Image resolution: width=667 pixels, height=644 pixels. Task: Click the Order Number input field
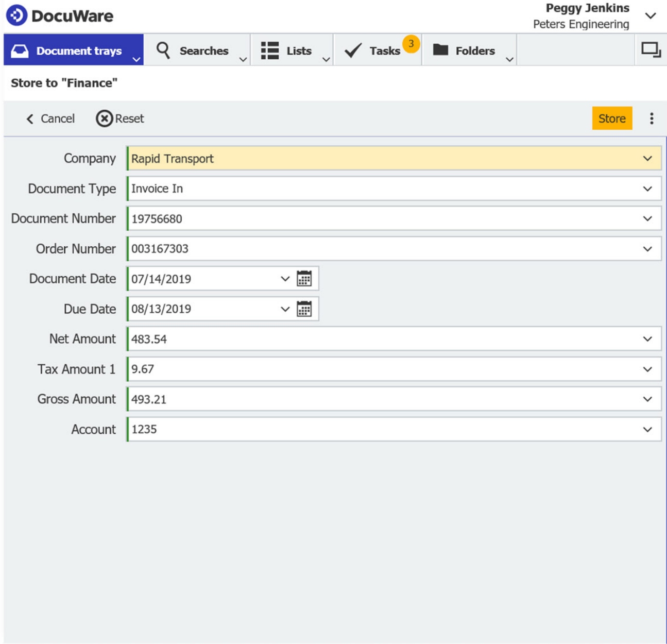[x=381, y=249]
